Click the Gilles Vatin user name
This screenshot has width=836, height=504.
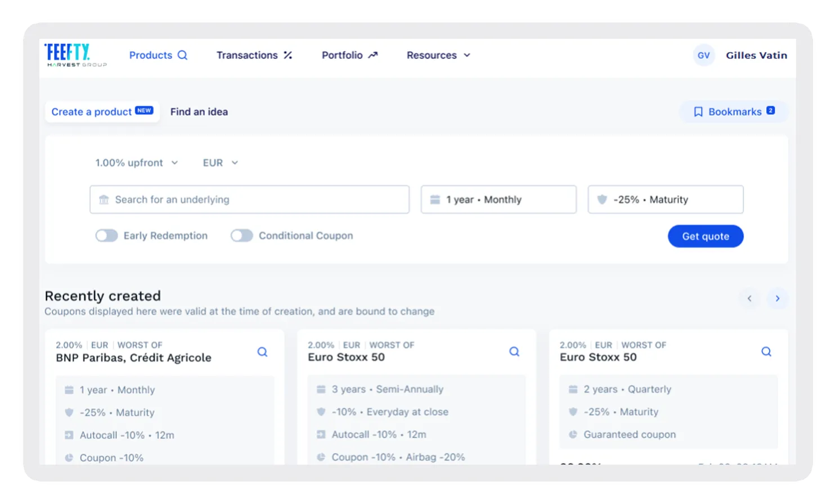coord(756,55)
